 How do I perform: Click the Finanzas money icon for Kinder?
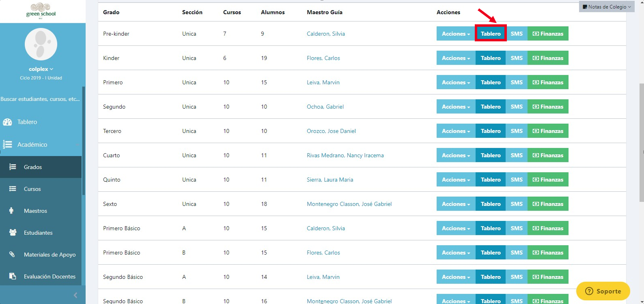pos(536,58)
